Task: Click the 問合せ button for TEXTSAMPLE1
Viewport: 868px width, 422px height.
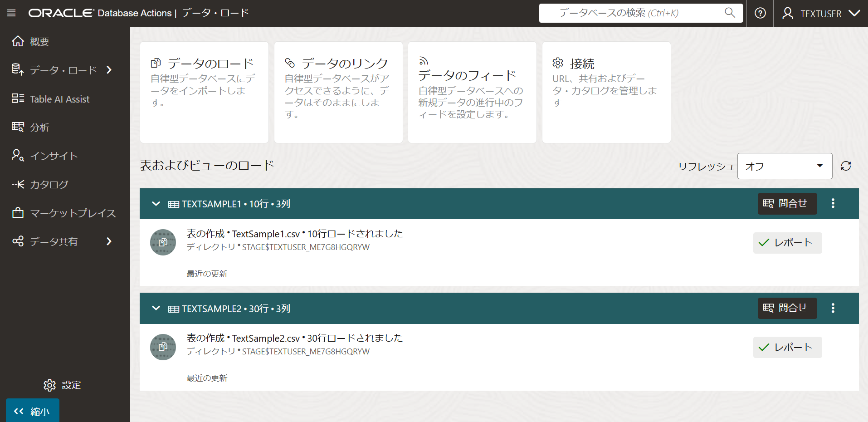Action: [x=787, y=204]
